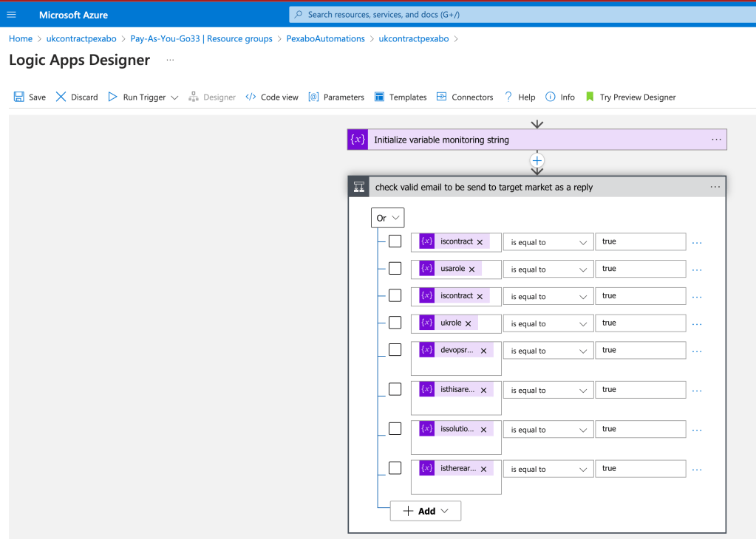Image resolution: width=756 pixels, height=539 pixels.
Task: Click the Try Preview Designer bookmark icon
Action: tap(590, 97)
